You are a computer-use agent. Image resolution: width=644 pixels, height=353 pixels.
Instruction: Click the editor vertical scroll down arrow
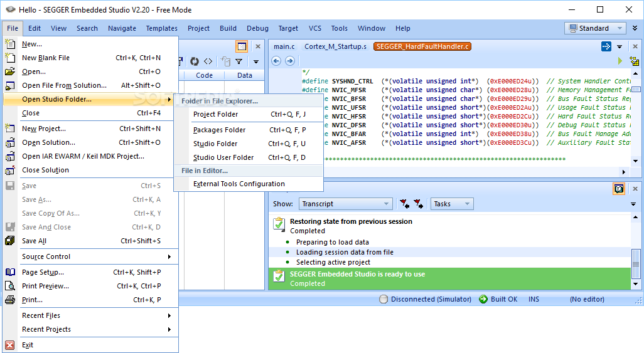pos(635,161)
